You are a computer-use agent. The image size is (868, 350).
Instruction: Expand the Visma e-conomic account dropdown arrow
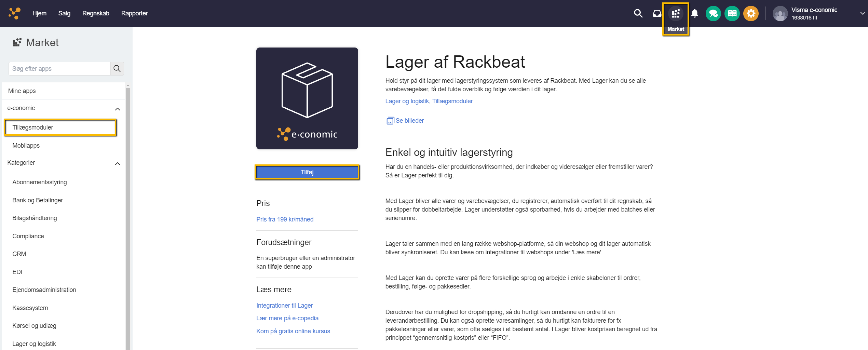863,13
